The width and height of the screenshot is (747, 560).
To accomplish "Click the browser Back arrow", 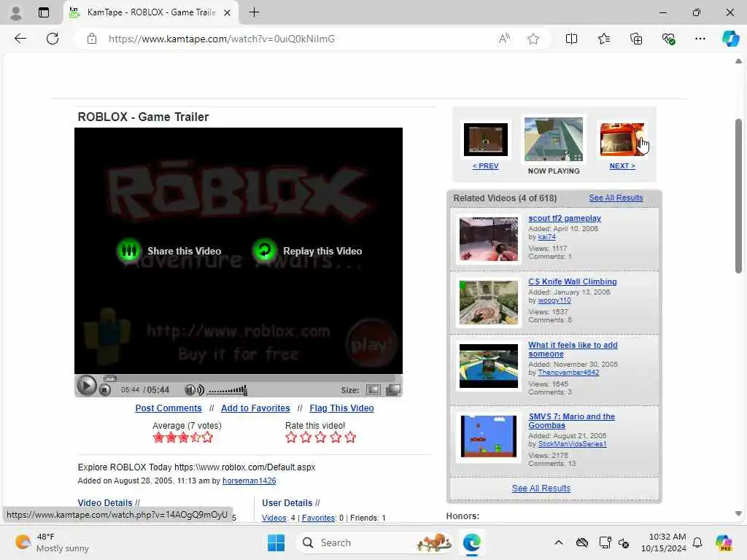I will [x=20, y=39].
